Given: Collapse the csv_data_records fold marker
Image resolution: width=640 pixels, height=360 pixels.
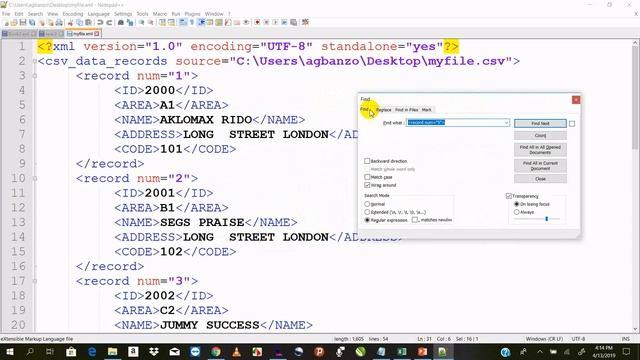Looking at the screenshot, I should coord(35,61).
